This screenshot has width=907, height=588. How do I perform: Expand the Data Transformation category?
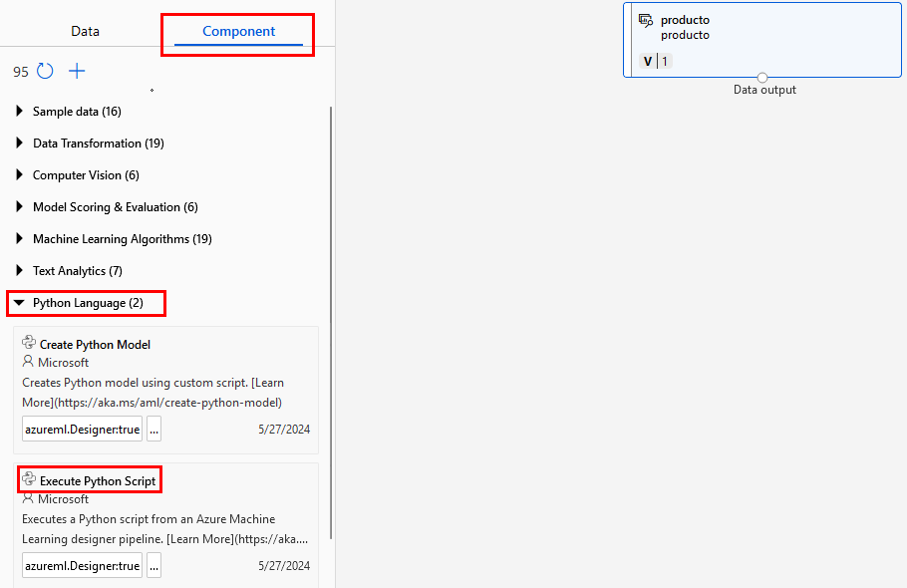pos(19,144)
